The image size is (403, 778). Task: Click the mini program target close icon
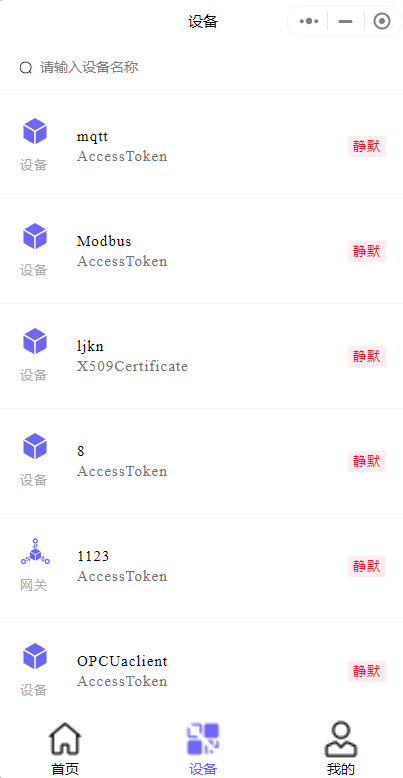(382, 21)
